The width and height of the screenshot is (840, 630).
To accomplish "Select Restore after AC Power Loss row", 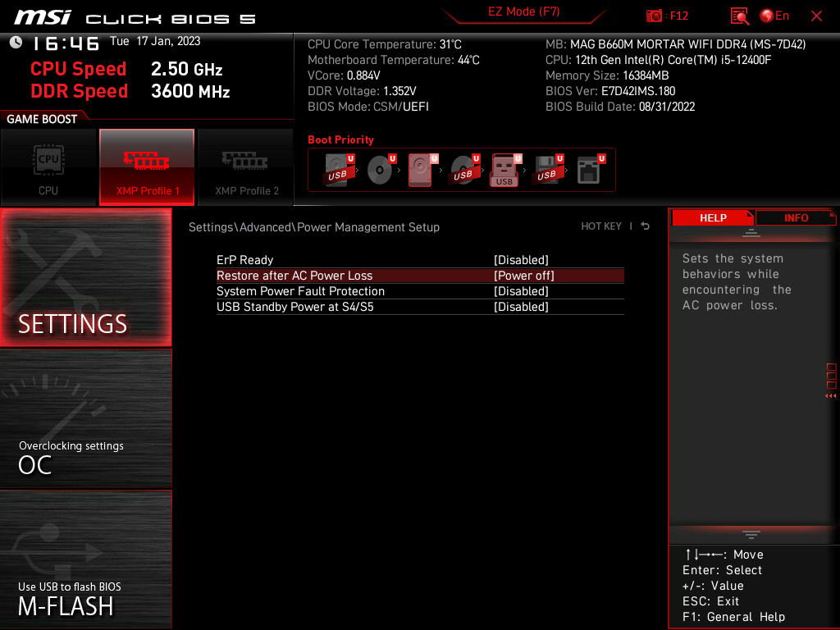I will pyautogui.click(x=420, y=276).
